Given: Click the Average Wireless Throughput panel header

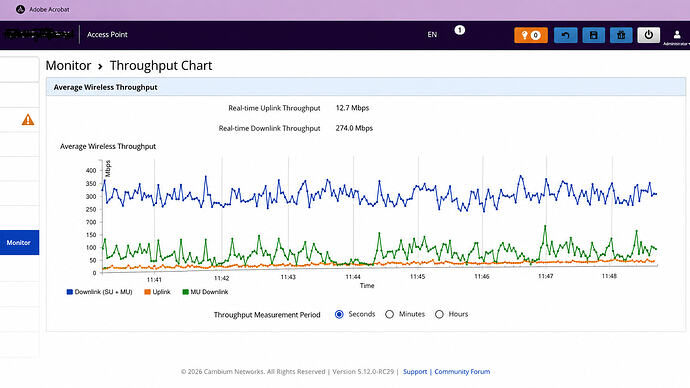Looking at the screenshot, I should (x=366, y=87).
